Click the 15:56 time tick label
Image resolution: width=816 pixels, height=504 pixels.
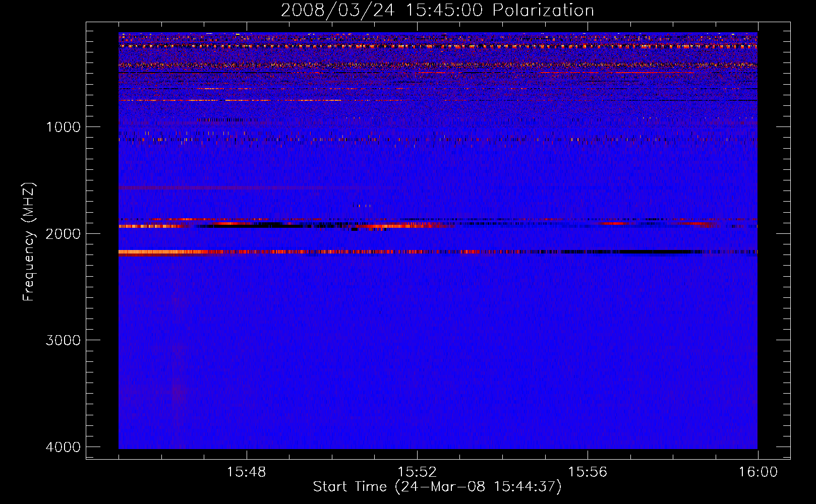[588, 472]
